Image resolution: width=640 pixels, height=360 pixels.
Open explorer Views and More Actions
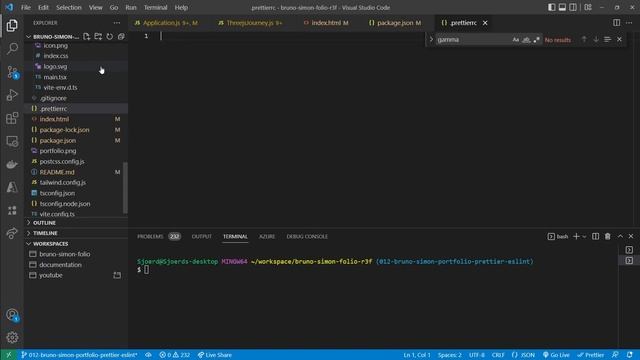click(x=117, y=23)
